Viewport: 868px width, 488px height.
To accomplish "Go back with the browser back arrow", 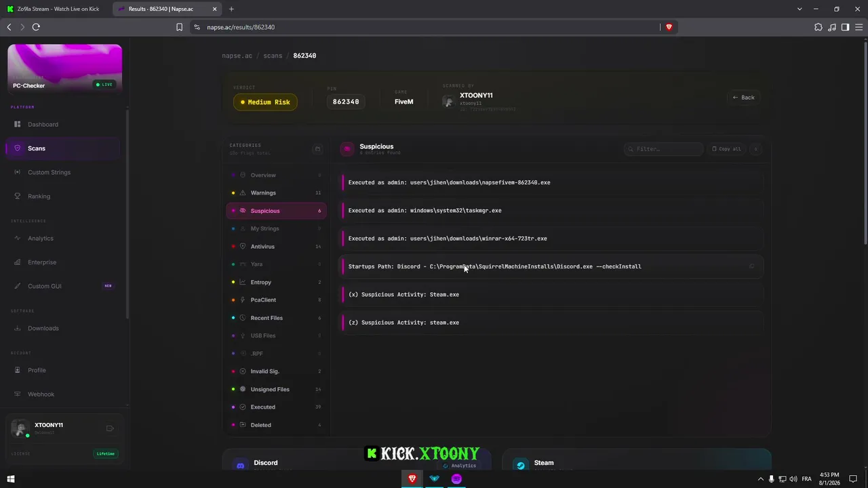I will click(x=9, y=27).
